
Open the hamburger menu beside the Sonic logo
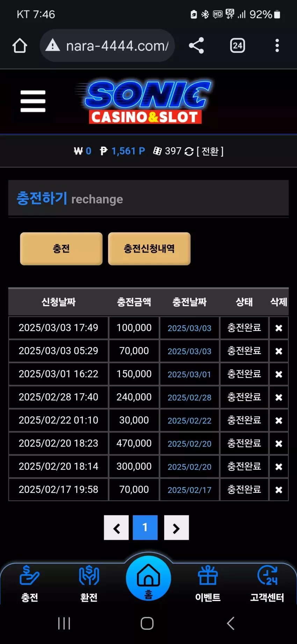pos(33,101)
